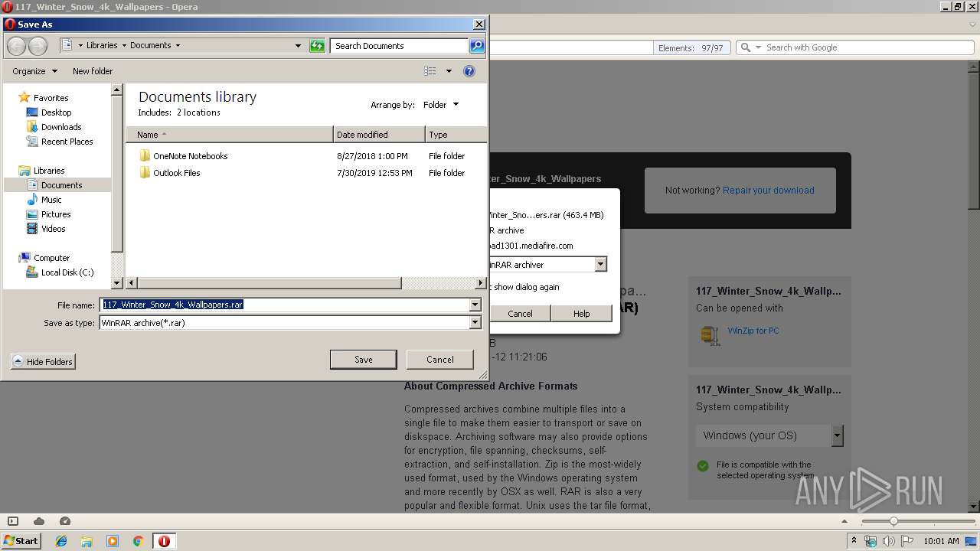
Task: Click the volume icon in system tray
Action: pyautogui.click(x=888, y=541)
